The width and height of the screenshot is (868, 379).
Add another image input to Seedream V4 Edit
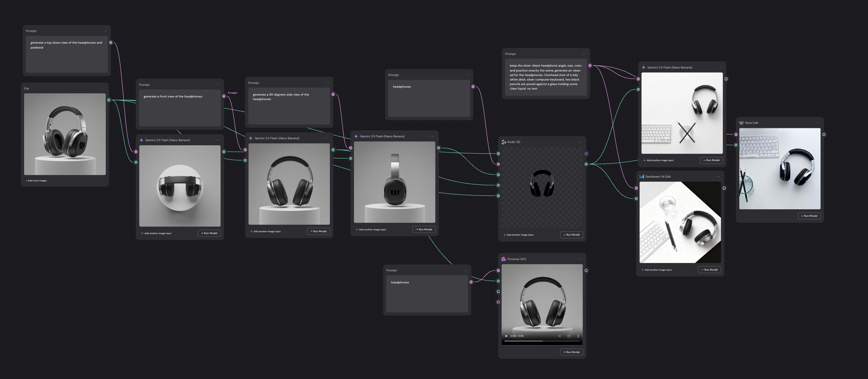click(657, 270)
